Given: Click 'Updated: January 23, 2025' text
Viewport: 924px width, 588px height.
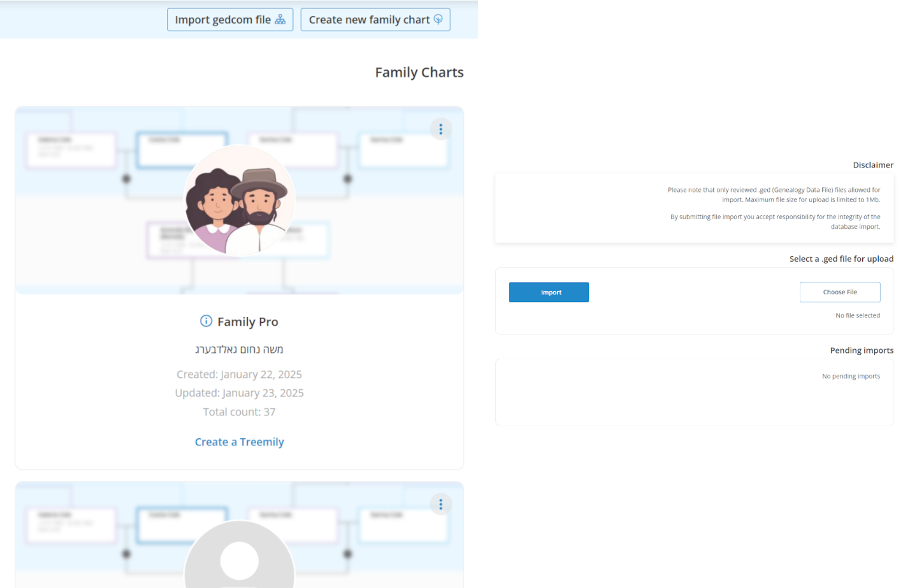Looking at the screenshot, I should click(240, 393).
